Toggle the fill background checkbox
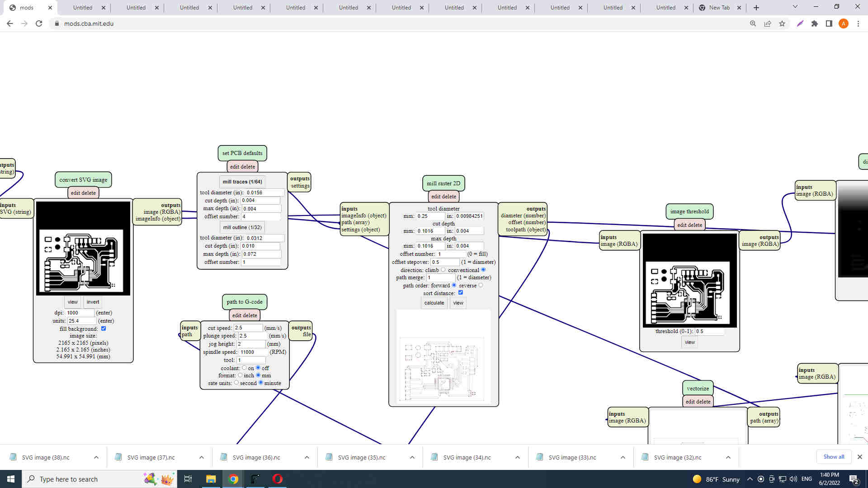868x488 pixels. [x=104, y=328]
